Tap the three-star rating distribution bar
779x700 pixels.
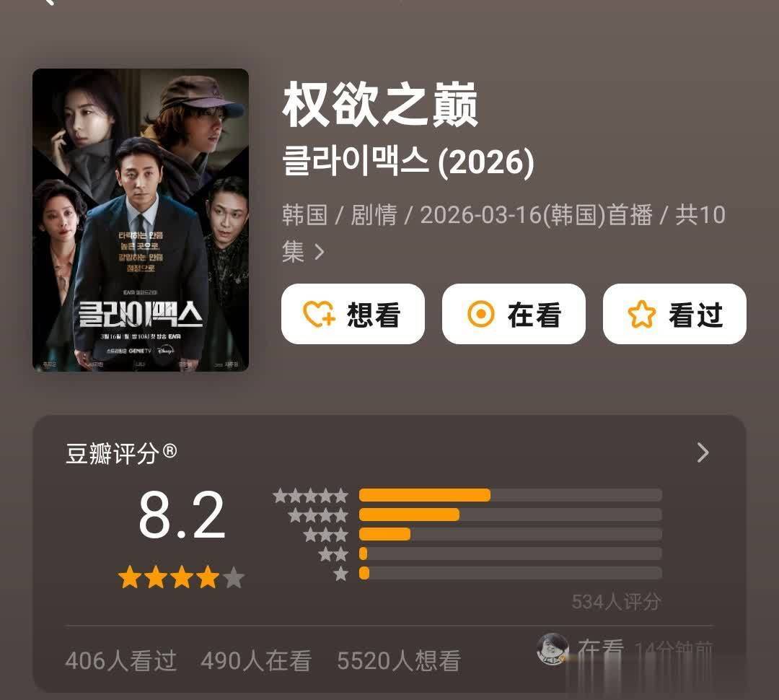pyautogui.click(x=384, y=534)
